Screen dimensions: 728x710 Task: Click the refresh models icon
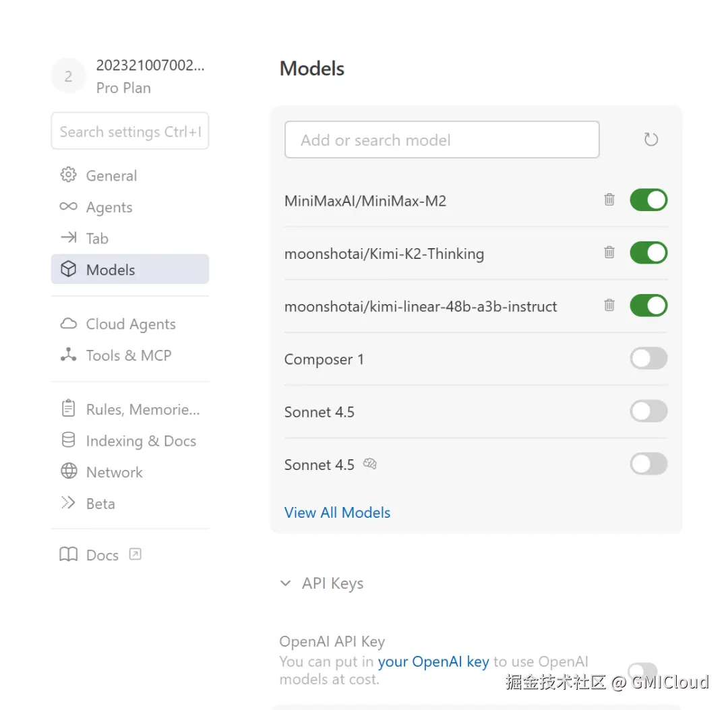pyautogui.click(x=650, y=140)
